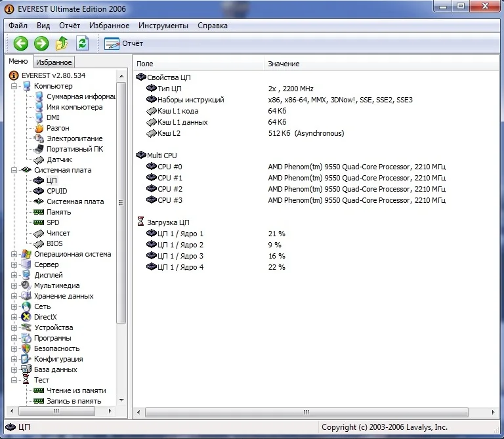Open the Датчик sensor item

tap(53, 159)
